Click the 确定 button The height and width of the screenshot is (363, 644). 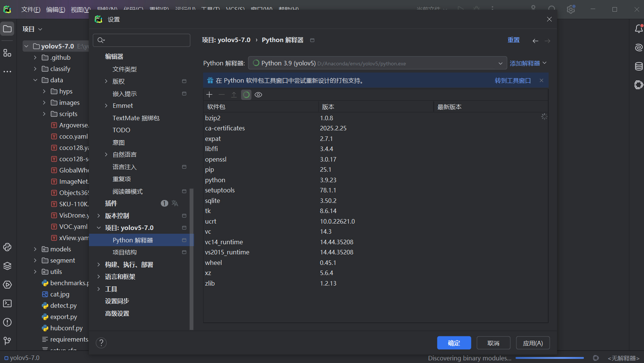[x=454, y=343]
